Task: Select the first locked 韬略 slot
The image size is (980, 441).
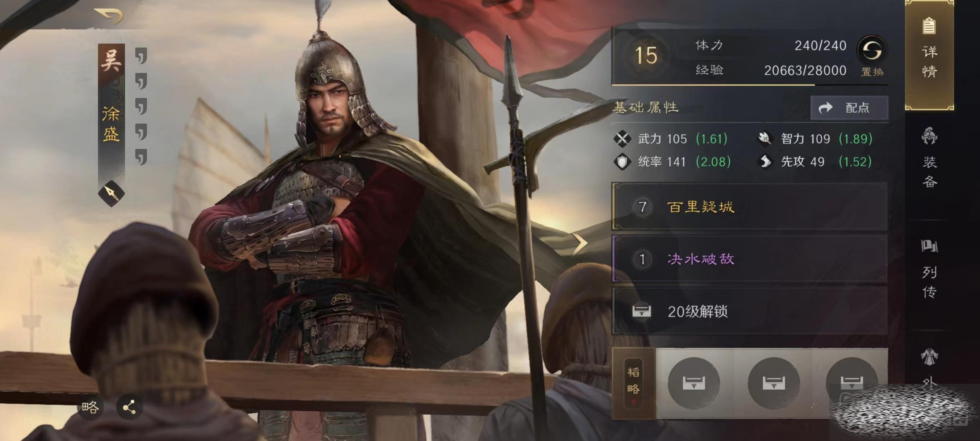Action: coord(693,383)
